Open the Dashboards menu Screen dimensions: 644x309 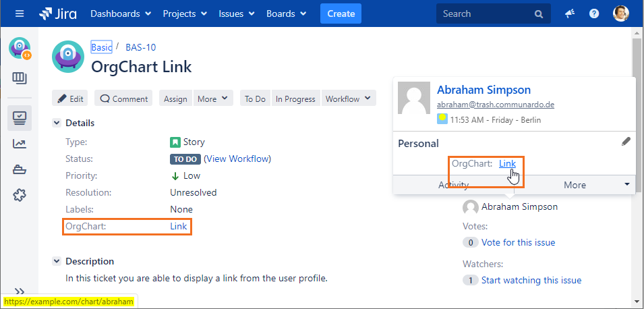(x=121, y=13)
